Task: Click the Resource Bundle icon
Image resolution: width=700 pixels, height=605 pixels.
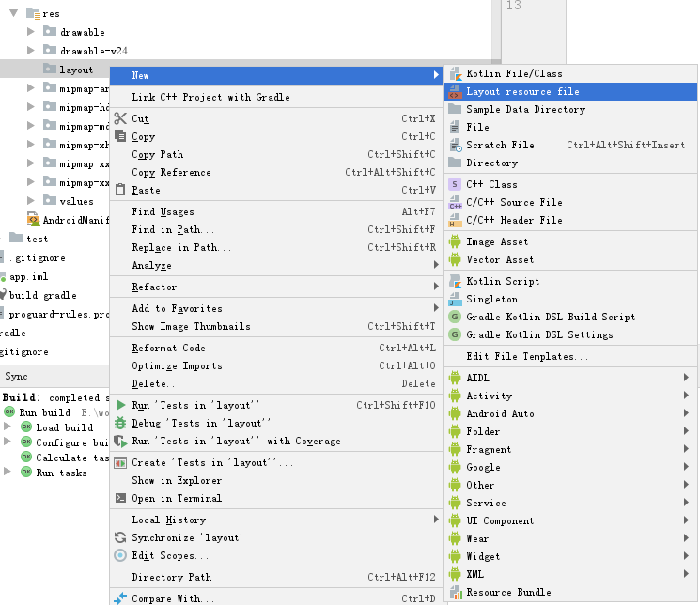Action: (x=456, y=593)
